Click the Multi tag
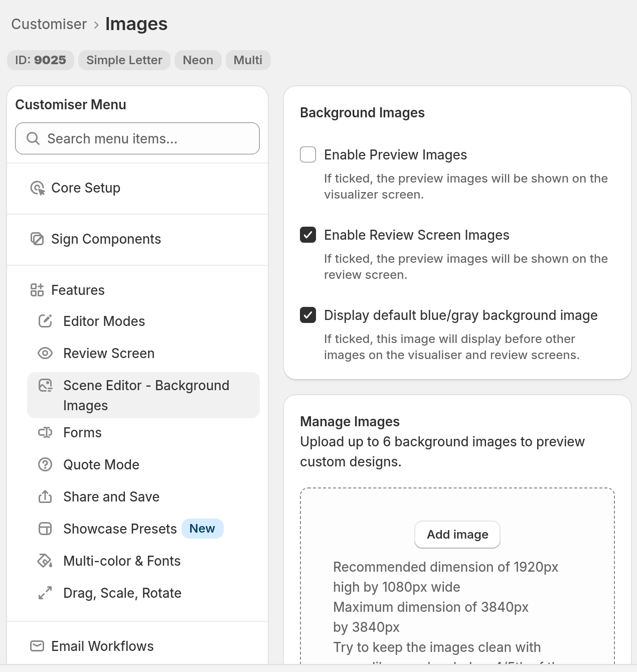The image size is (637, 672). click(248, 60)
